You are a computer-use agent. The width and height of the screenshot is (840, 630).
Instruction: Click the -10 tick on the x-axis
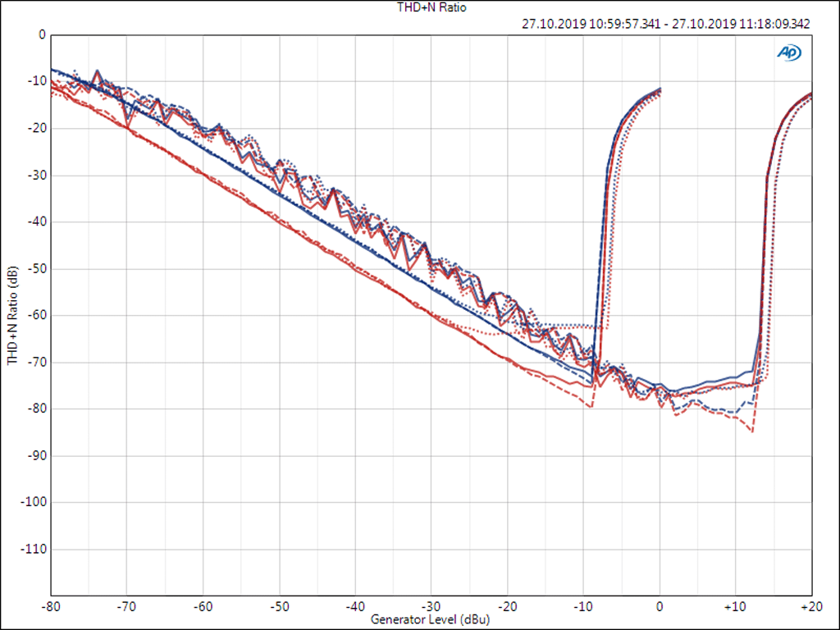click(x=583, y=606)
